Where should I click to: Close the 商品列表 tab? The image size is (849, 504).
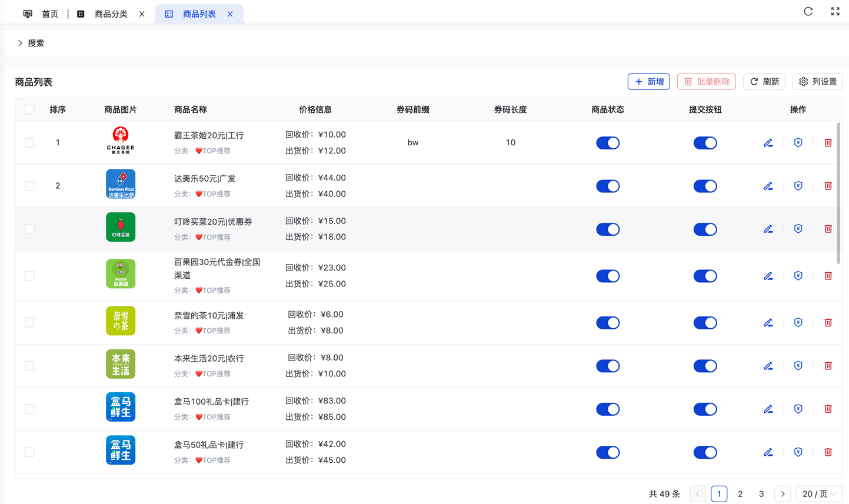tap(230, 14)
